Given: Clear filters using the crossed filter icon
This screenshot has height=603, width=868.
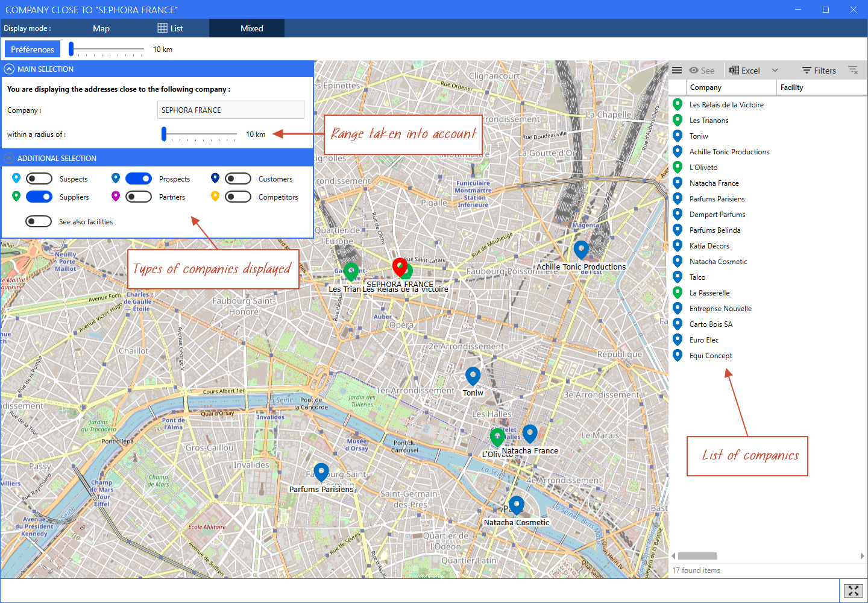Looking at the screenshot, I should point(853,71).
